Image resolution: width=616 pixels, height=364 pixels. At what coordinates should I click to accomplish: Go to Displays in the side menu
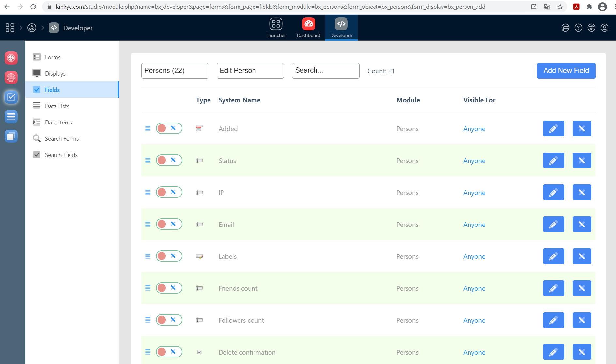(x=55, y=74)
